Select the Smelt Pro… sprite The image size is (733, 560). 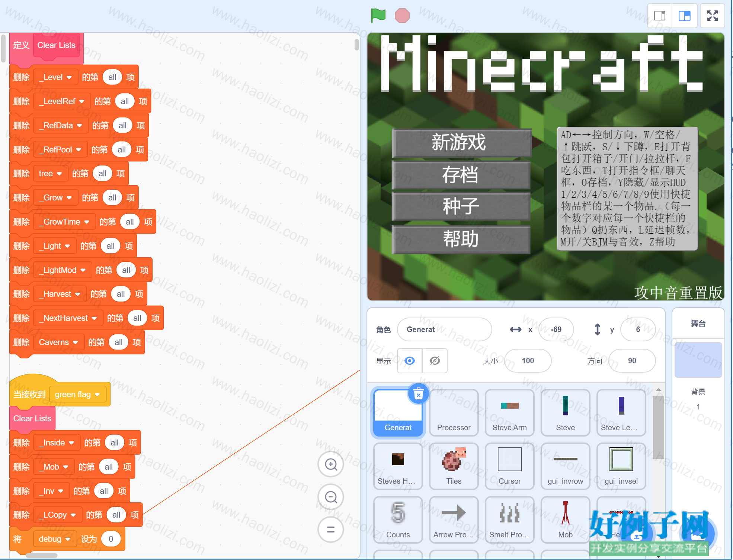click(x=509, y=520)
